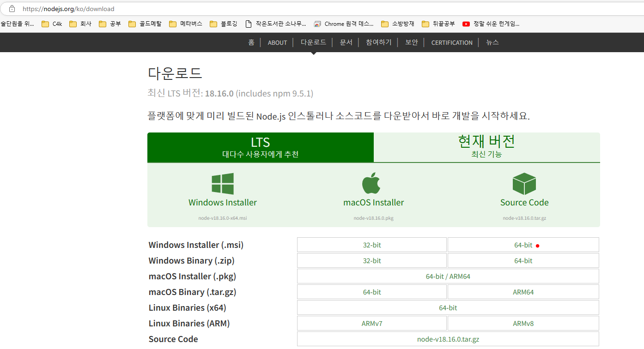Image resolution: width=644 pixels, height=349 pixels.
Task: Open the 참여하기 navigation item
Action: (379, 42)
